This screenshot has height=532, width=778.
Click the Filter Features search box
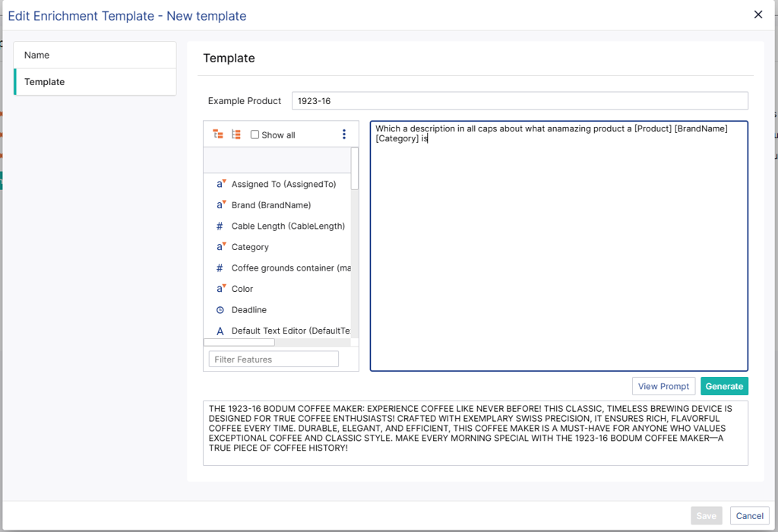coord(274,359)
